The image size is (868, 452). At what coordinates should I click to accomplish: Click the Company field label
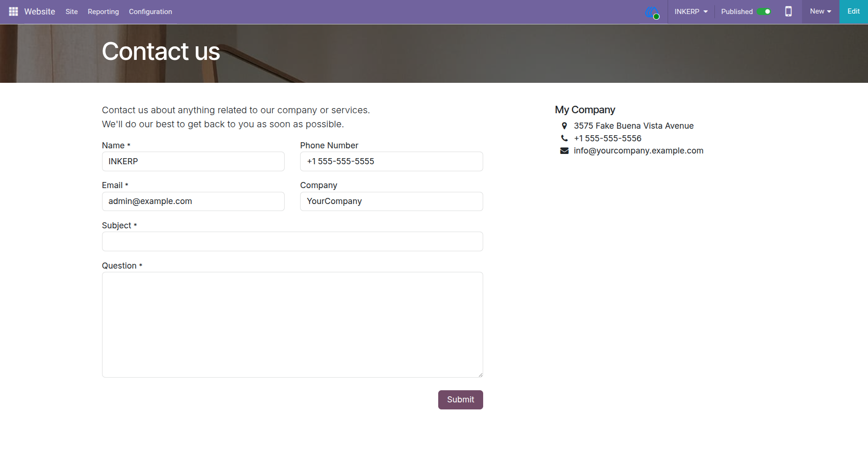319,185
